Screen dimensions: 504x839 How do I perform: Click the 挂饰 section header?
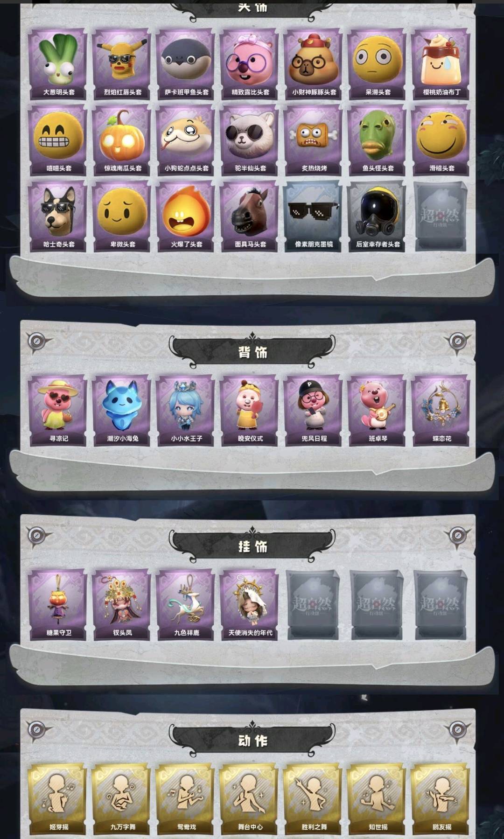[x=252, y=545]
